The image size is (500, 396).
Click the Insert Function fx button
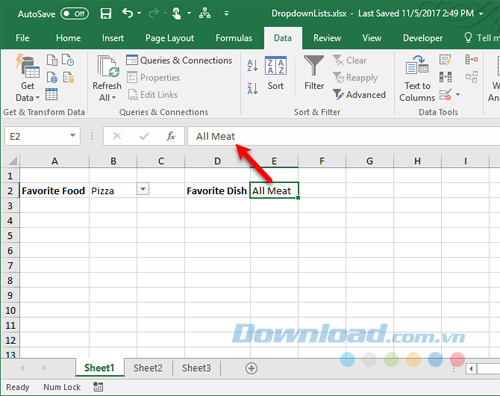(x=171, y=136)
